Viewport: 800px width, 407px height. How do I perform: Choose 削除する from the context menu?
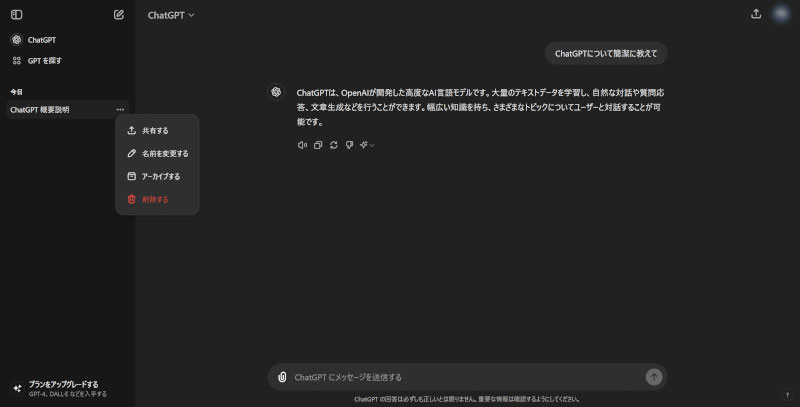coord(157,199)
